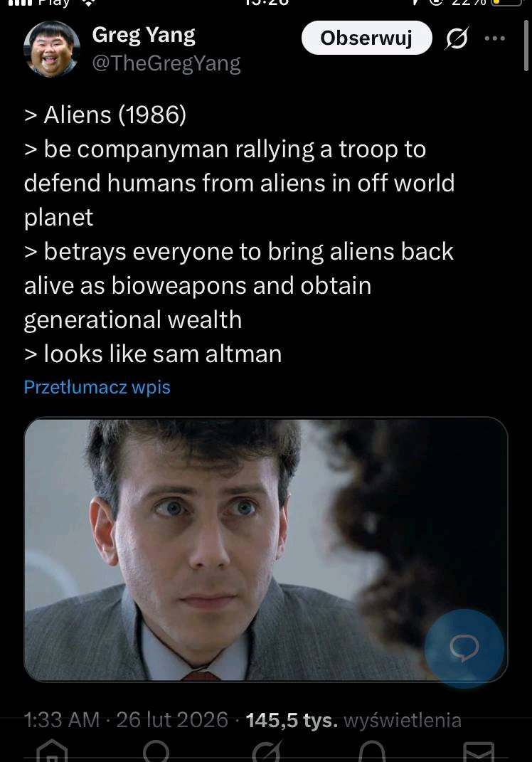Tap the battery indicator in status bar
532x762 pixels.
[x=506, y=2]
